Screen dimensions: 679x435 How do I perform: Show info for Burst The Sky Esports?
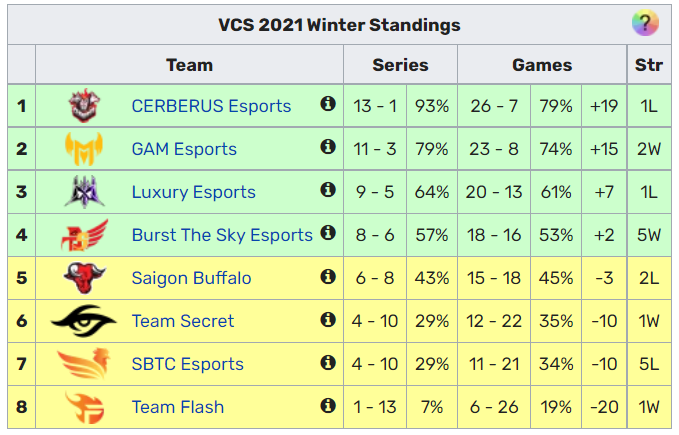click(x=328, y=233)
